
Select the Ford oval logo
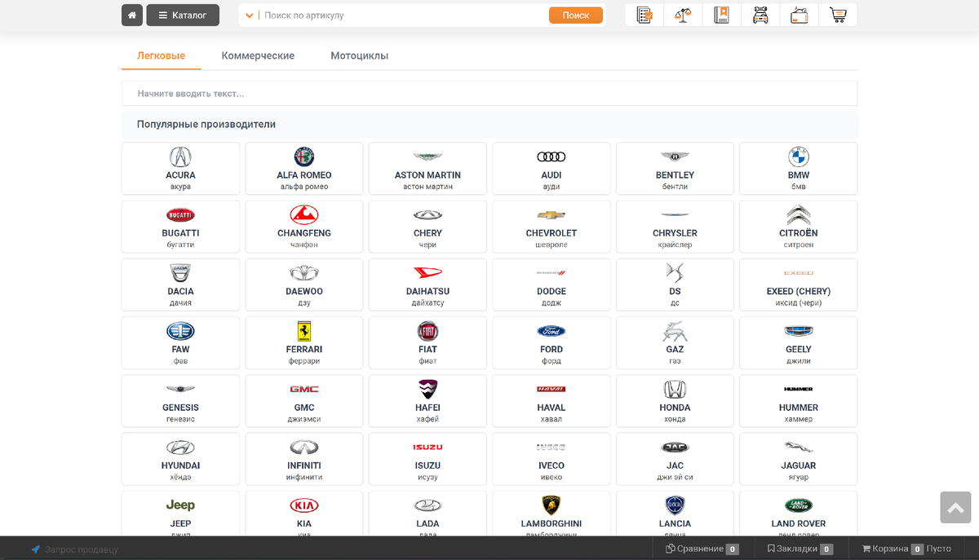pos(552,331)
